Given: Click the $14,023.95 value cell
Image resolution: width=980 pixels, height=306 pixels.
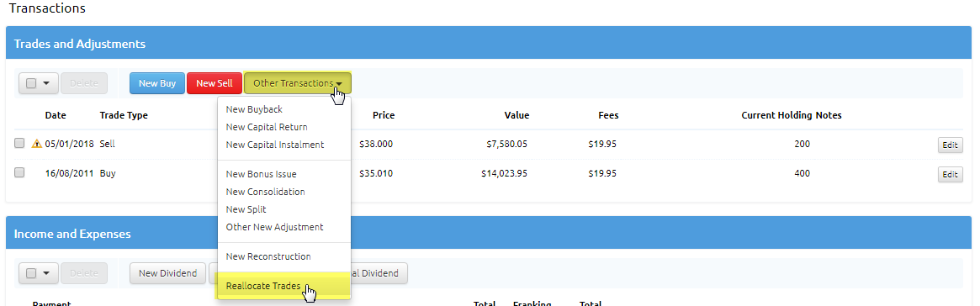Looking at the screenshot, I should (504, 173).
